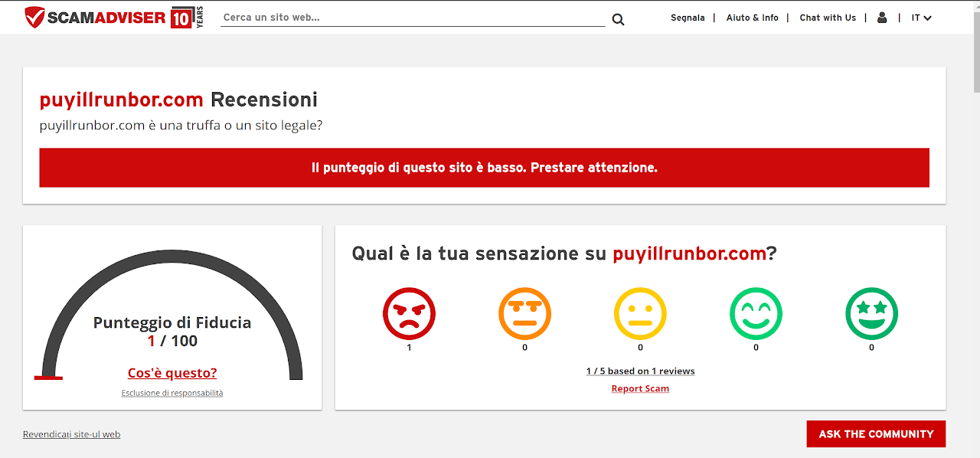Open 'Esclusione di responsabilità' link
The width and height of the screenshot is (980, 458).
tap(172, 393)
